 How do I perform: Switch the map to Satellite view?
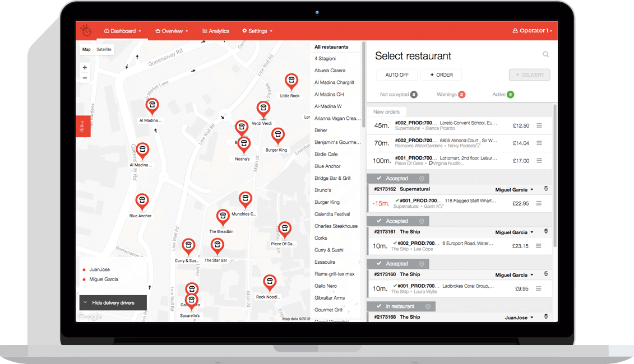pos(104,49)
